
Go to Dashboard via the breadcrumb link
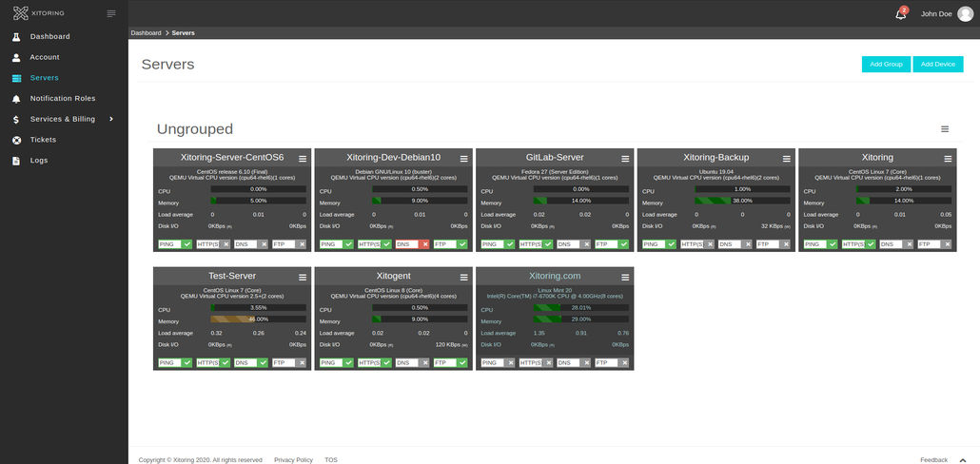pos(146,32)
